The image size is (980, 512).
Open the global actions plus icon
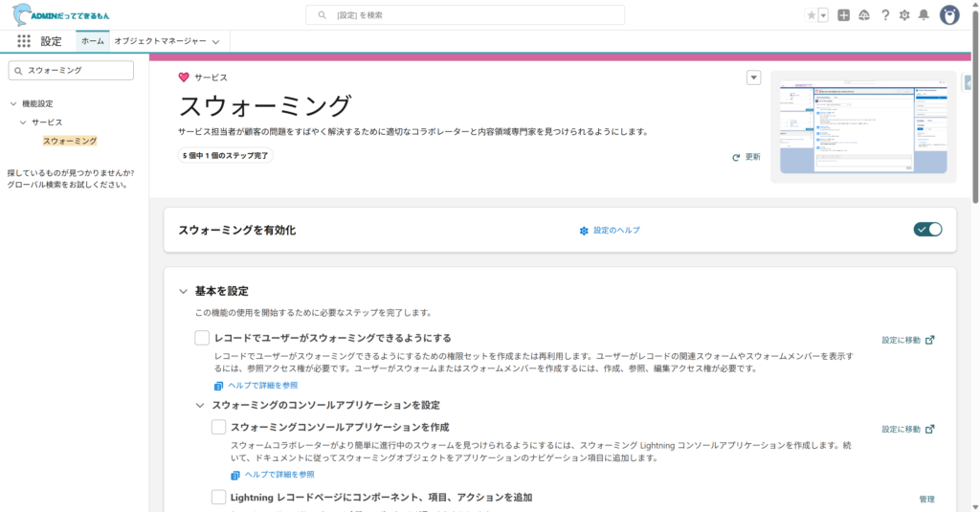843,15
